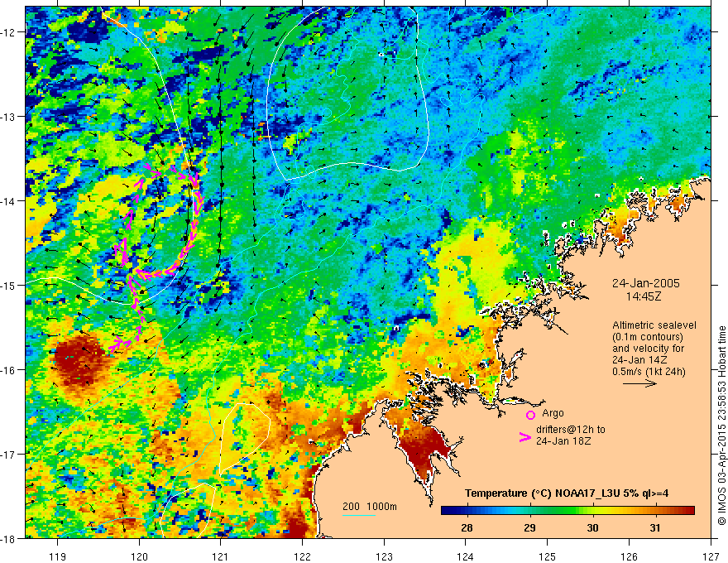
Task: Click the text 'Altimetric sealevel'
Action: [654, 325]
